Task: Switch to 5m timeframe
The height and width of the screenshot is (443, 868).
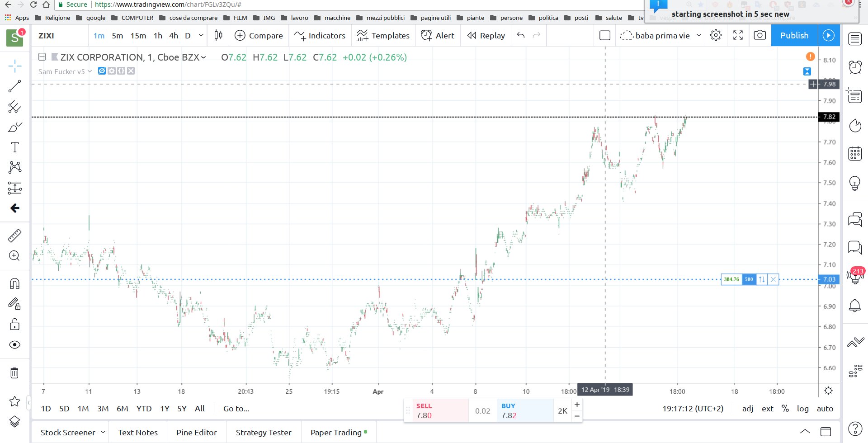Action: point(118,35)
